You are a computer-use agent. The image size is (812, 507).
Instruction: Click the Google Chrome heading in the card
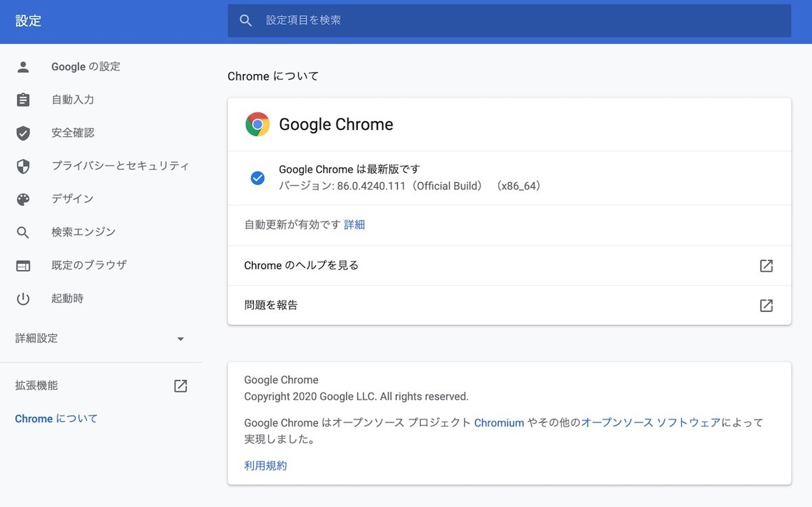coord(336,125)
